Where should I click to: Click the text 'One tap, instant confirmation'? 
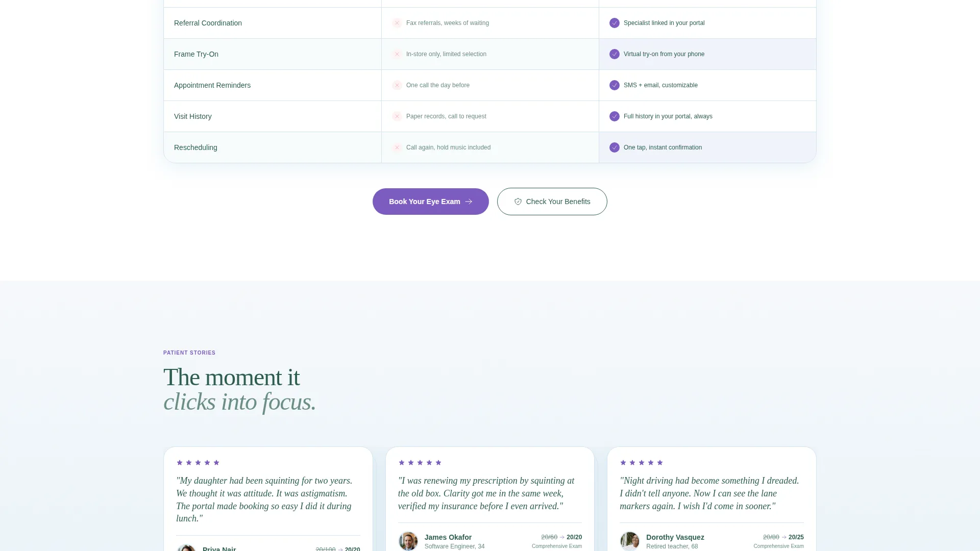pyautogui.click(x=663, y=147)
